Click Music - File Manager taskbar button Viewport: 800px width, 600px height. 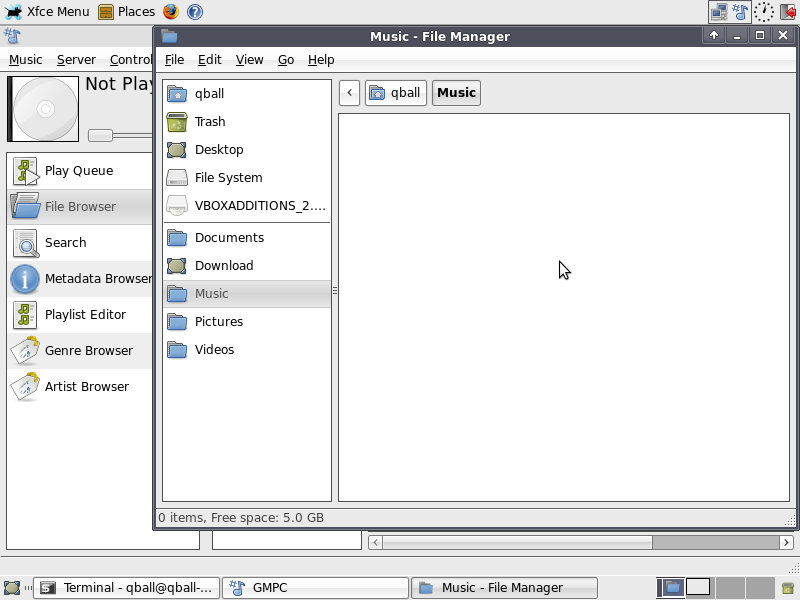tap(504, 588)
